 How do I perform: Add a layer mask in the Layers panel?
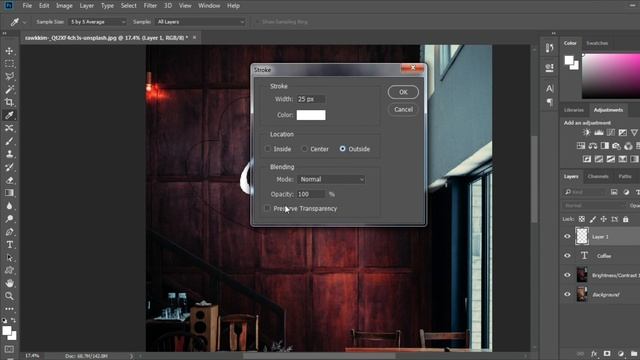tap(607, 353)
